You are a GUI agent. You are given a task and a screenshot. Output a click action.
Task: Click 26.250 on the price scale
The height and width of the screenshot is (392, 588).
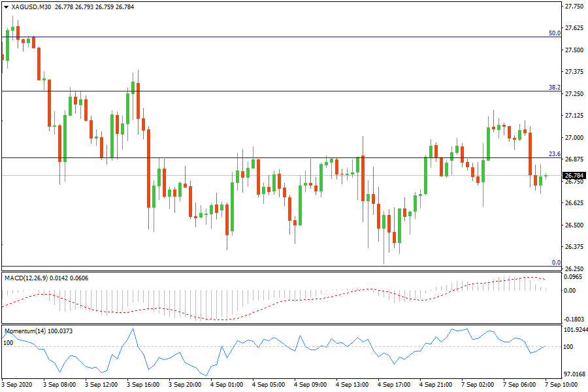coord(574,269)
